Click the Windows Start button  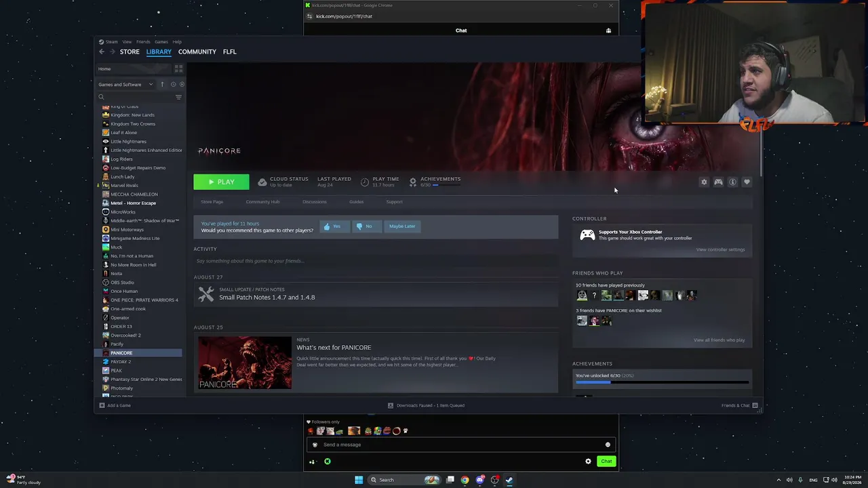[x=359, y=480]
